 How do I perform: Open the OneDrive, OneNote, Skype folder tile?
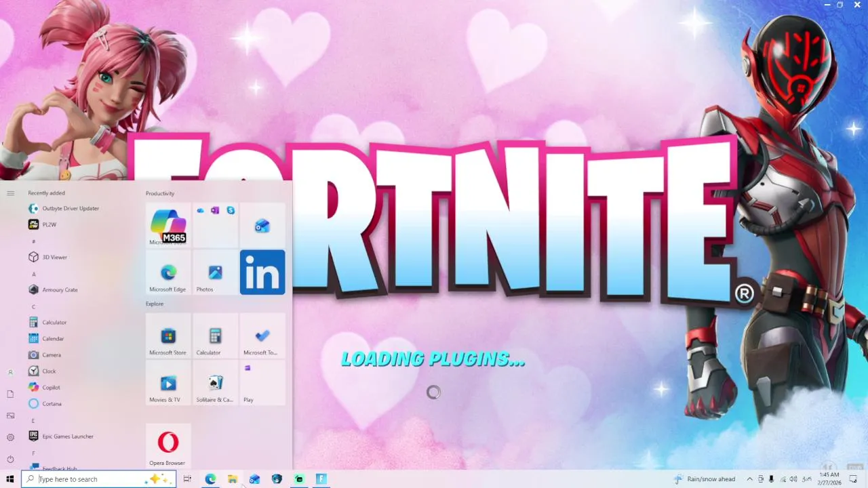click(215, 225)
